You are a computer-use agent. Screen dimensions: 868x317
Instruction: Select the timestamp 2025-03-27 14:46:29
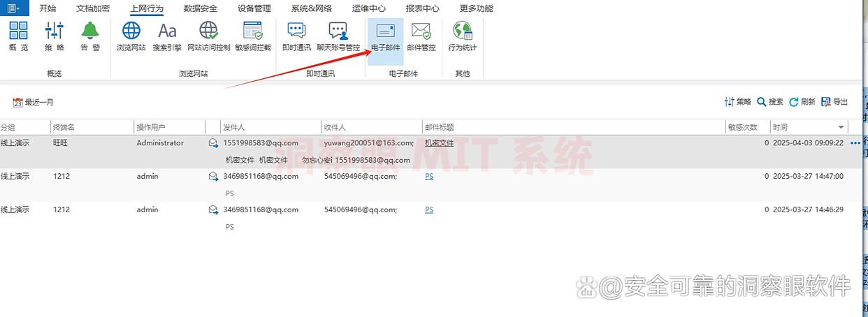(x=808, y=209)
